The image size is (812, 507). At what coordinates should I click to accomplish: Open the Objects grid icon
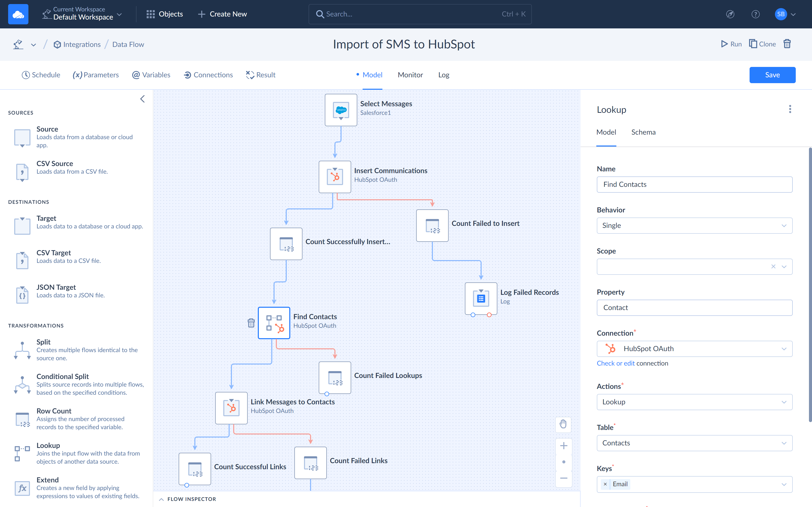(151, 14)
